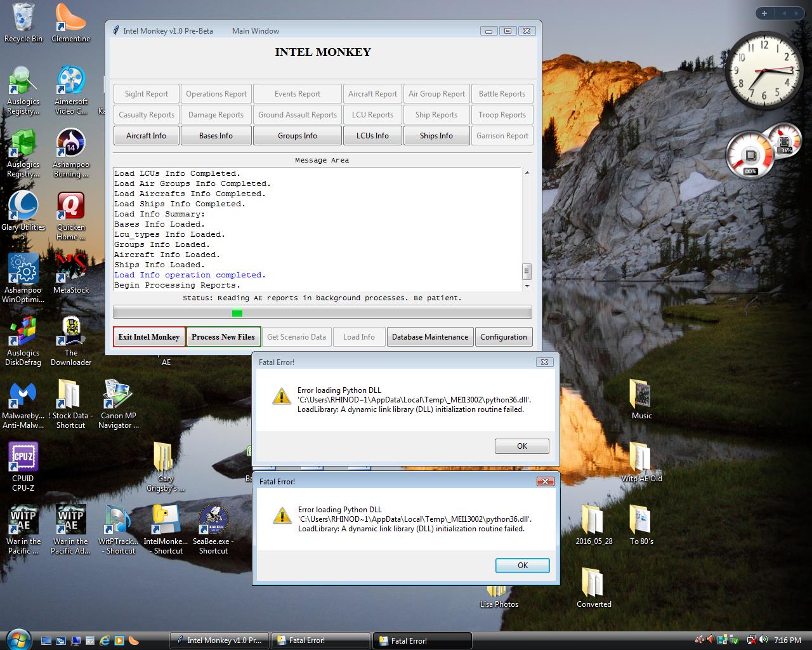The image size is (812, 650).
Task: Click OK on the Fatal Error dialog
Action: pos(521,565)
